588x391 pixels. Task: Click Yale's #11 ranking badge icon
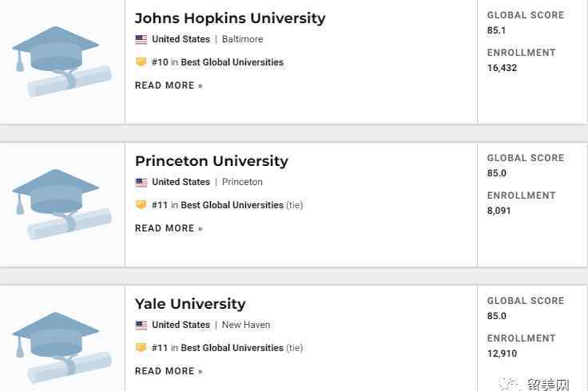[x=141, y=348]
